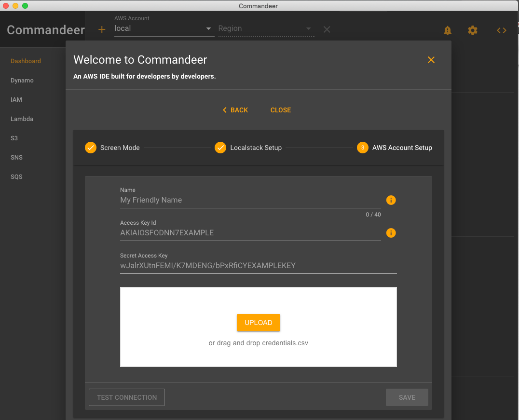The image size is (519, 420).
Task: Open the Region dropdown
Action: (x=266, y=28)
